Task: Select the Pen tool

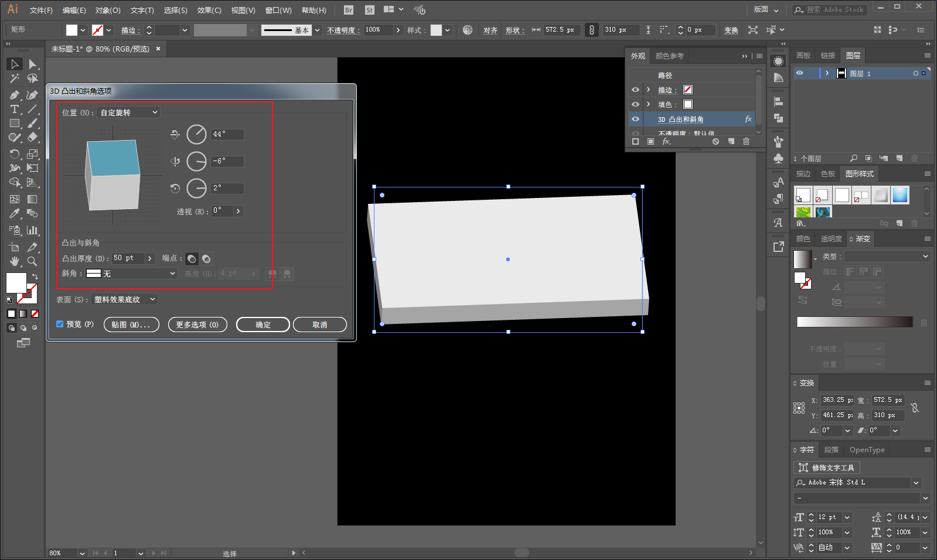Action: pyautogui.click(x=15, y=95)
